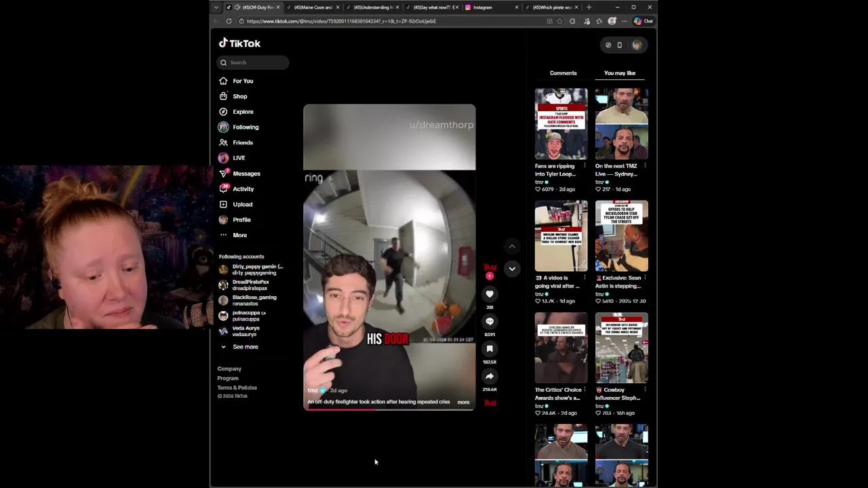Click the phone icon in TikTok header
Image resolution: width=868 pixels, height=488 pixels.
620,45
